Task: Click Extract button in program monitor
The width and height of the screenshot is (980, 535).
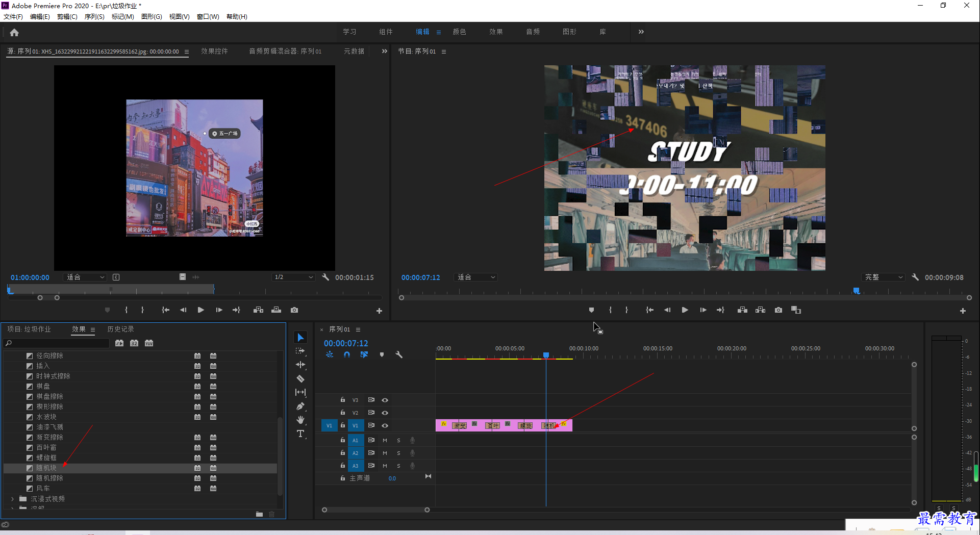Action: [x=760, y=310]
